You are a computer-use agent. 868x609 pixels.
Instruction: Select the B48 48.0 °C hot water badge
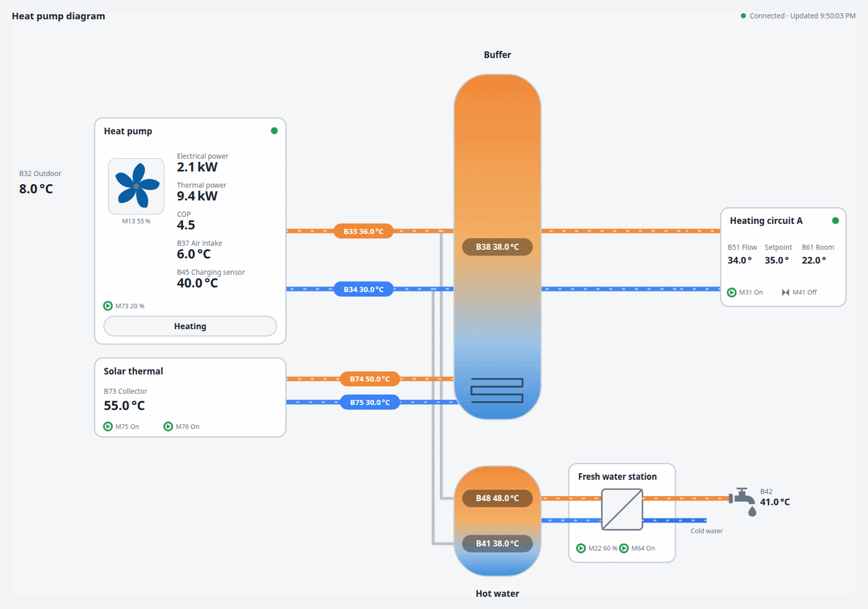tap(497, 498)
